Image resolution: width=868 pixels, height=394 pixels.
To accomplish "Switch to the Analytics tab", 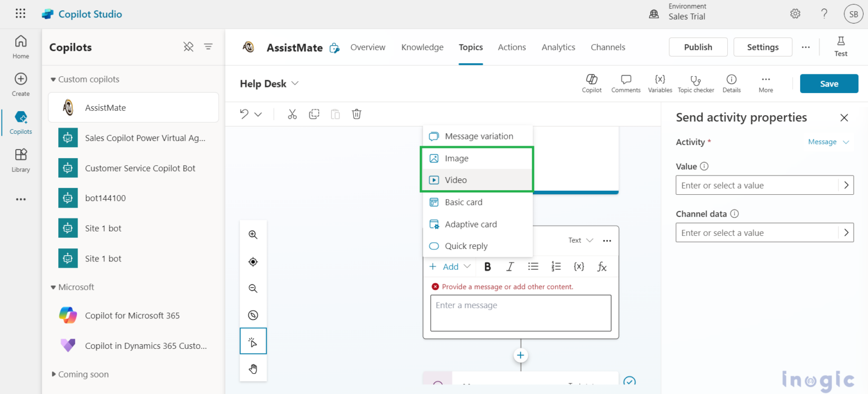I will (x=558, y=47).
